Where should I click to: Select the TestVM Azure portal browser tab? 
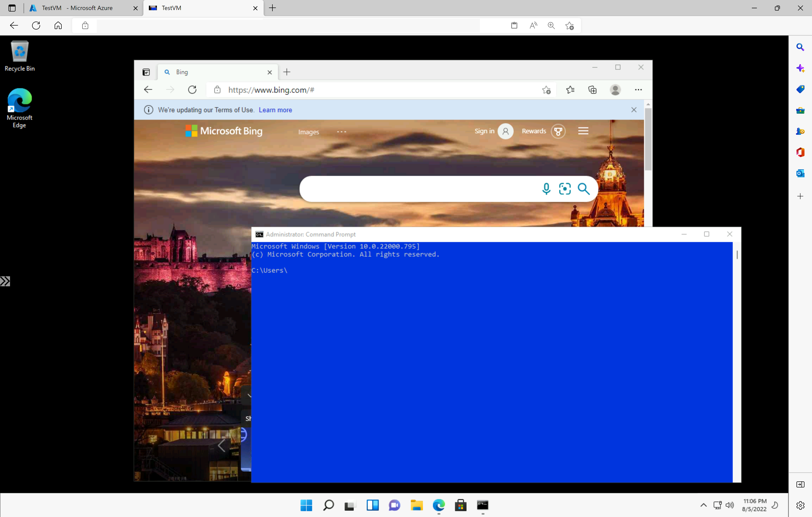77,8
